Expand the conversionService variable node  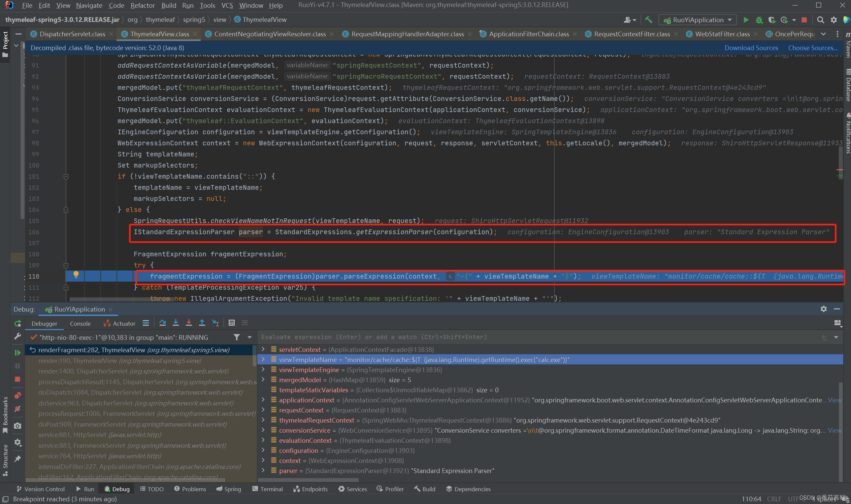click(x=263, y=430)
